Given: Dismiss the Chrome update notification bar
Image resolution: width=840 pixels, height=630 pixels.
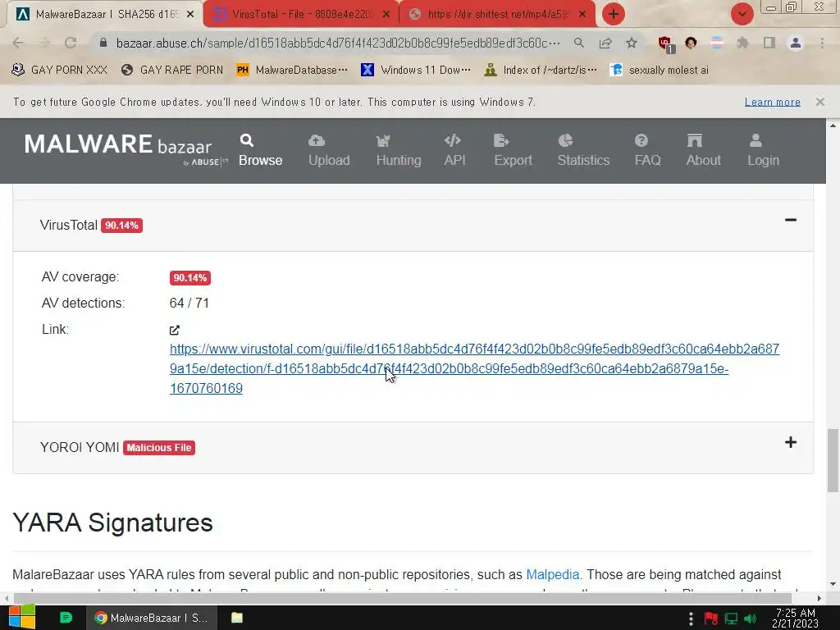Looking at the screenshot, I should point(819,101).
